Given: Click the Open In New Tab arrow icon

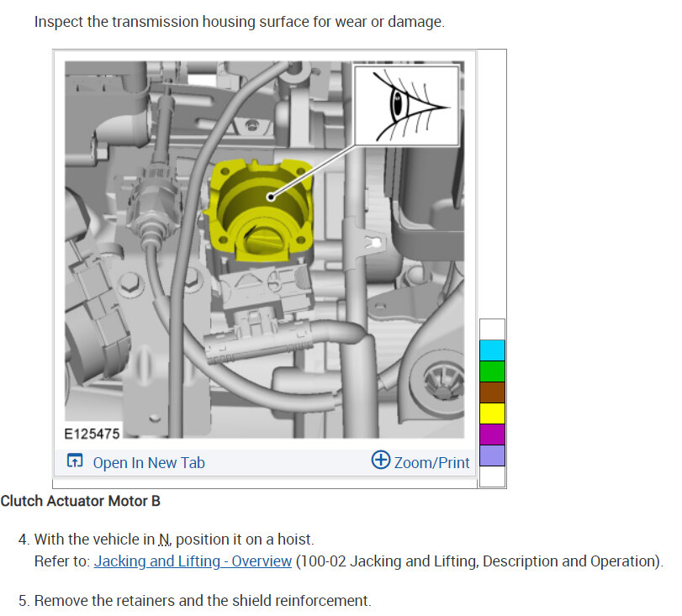Looking at the screenshot, I should [x=75, y=461].
